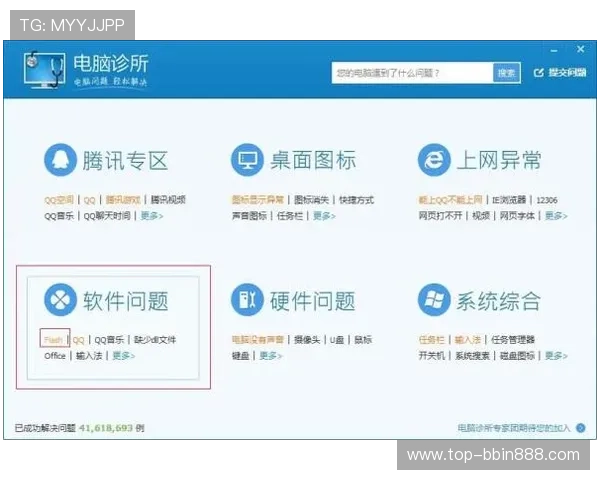Minimize the 电脑诊所 window
The width and height of the screenshot is (600, 480).
[x=554, y=51]
